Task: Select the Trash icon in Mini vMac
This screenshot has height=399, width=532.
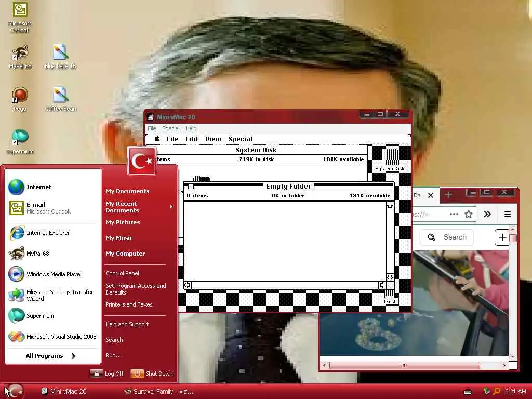Action: [x=390, y=297]
